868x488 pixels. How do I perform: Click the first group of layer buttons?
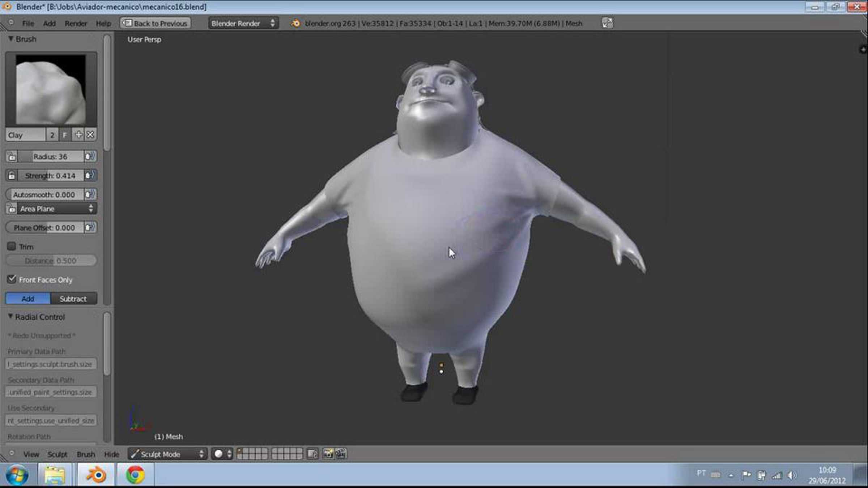(x=252, y=454)
